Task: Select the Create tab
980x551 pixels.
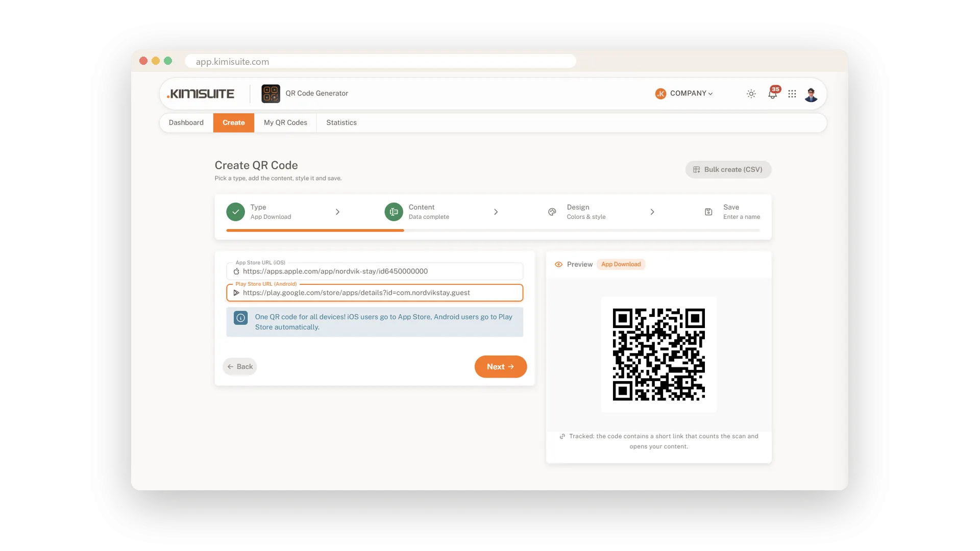Action: click(x=234, y=123)
